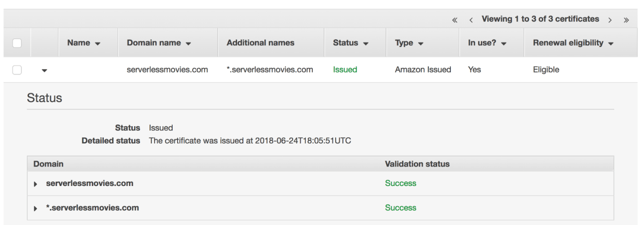Jump to last page of certificates

[626, 20]
